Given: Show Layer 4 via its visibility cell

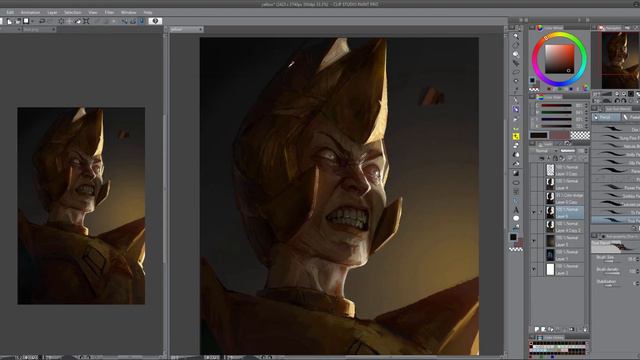Looking at the screenshot, I should pyautogui.click(x=534, y=184).
